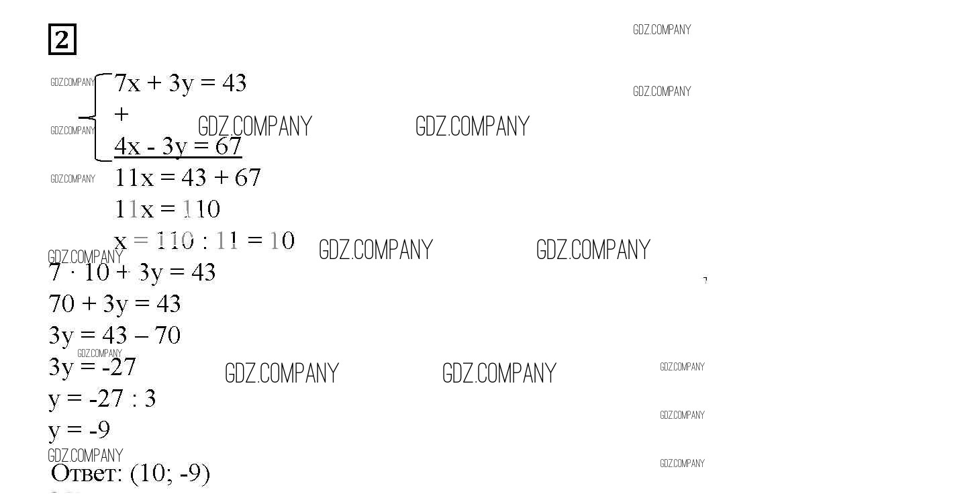Click the topmost GDZ.COMPANY watermark
Viewport: 980px width, 500px height.
point(662,30)
